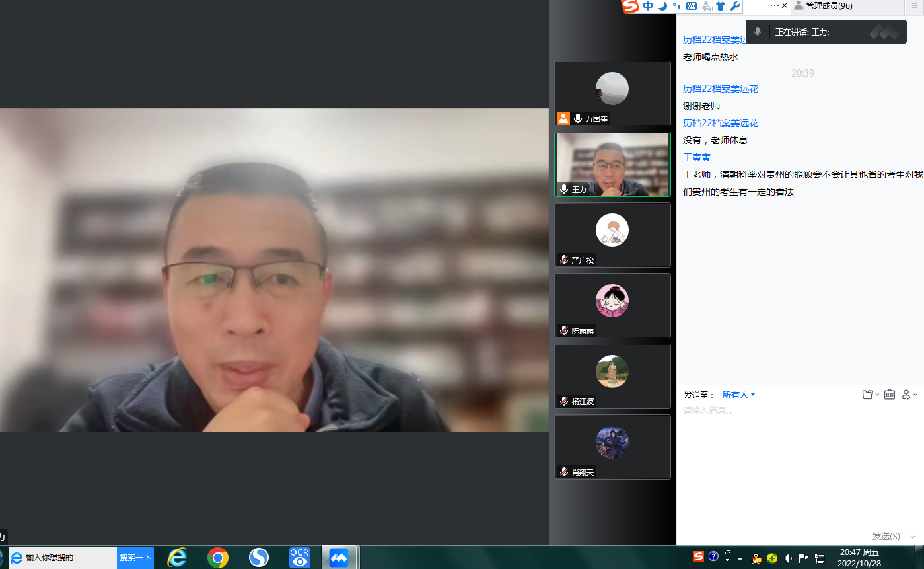Expand arrow beside the file folder icon
Image resolution: width=924 pixels, height=569 pixels.
pos(877,395)
